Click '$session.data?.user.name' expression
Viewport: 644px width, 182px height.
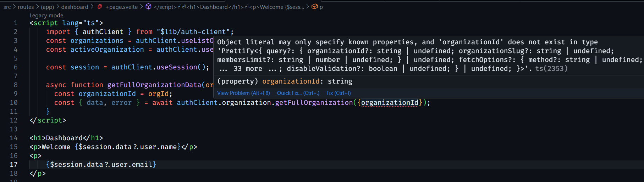point(128,147)
